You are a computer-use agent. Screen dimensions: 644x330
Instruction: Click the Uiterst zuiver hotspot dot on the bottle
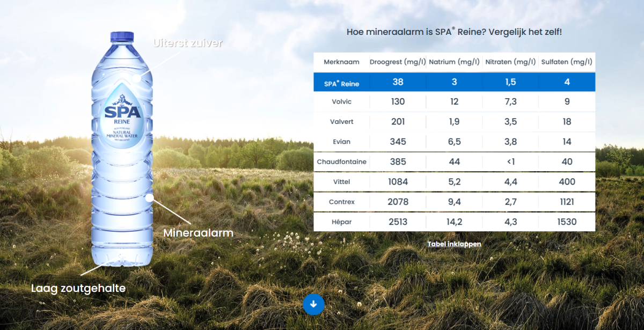pyautogui.click(x=136, y=77)
